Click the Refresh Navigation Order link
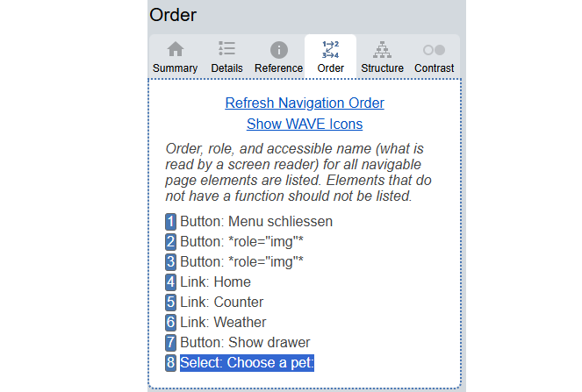This screenshot has width=582, height=392. [x=305, y=103]
